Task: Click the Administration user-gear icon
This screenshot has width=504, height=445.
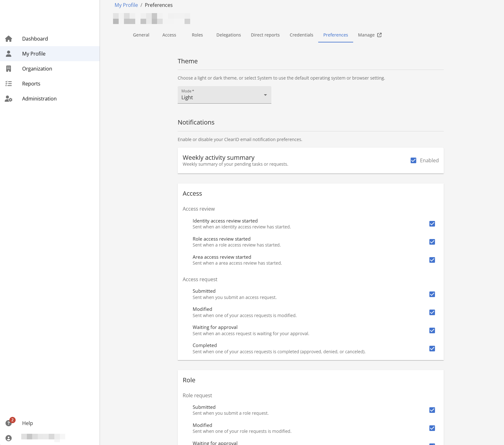Action: (x=9, y=99)
